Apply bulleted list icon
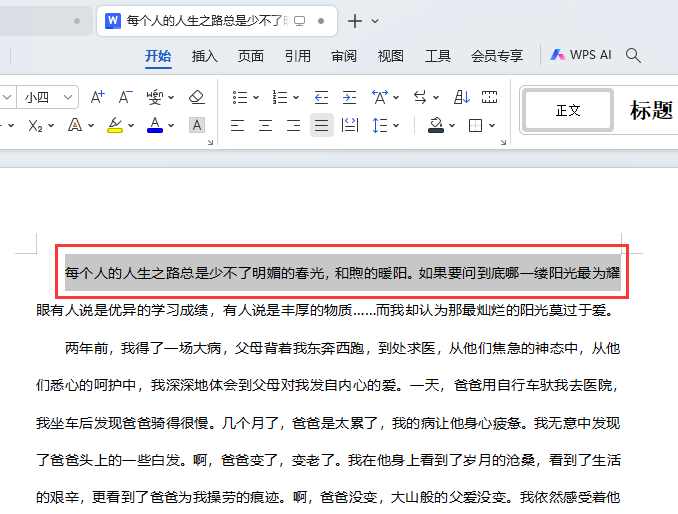Viewport: 678px width, 514px height. click(x=240, y=97)
